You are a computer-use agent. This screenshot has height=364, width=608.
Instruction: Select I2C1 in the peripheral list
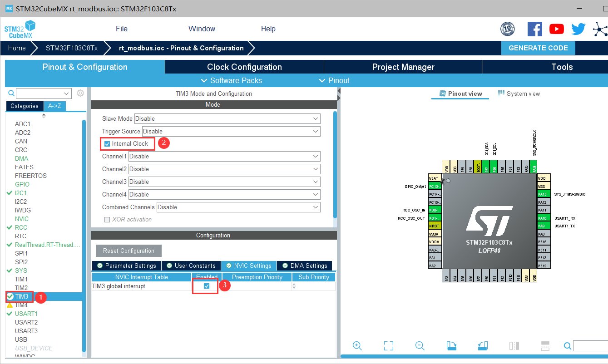click(21, 193)
